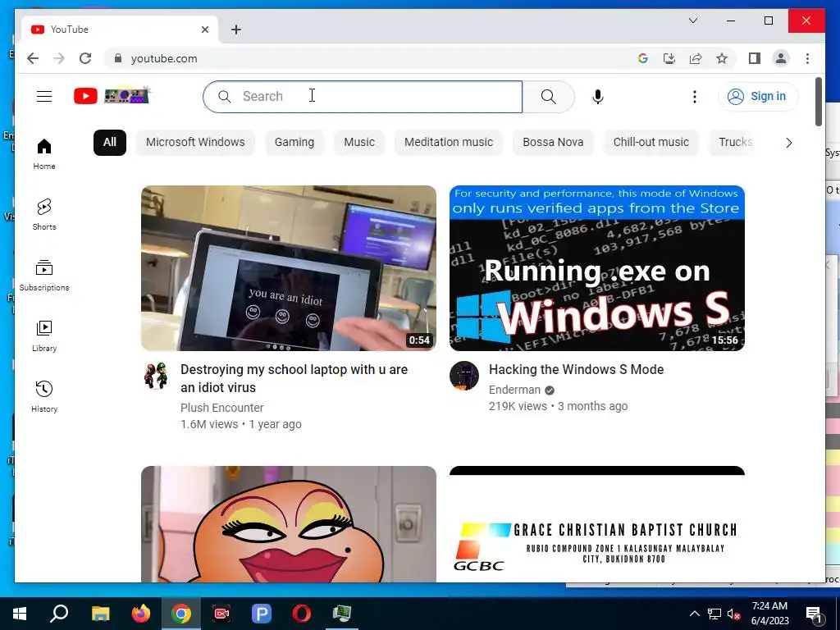
Task: Select the All filter chip
Action: pyautogui.click(x=110, y=143)
